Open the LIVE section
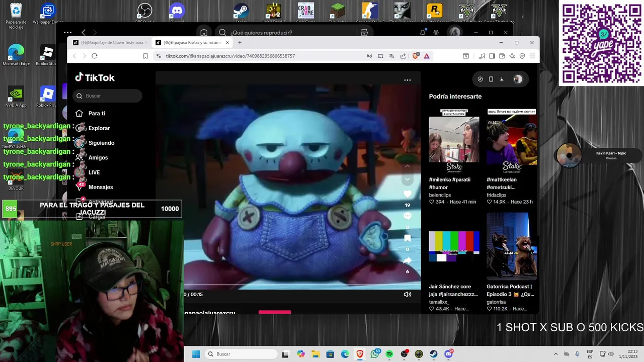 click(x=88, y=172)
